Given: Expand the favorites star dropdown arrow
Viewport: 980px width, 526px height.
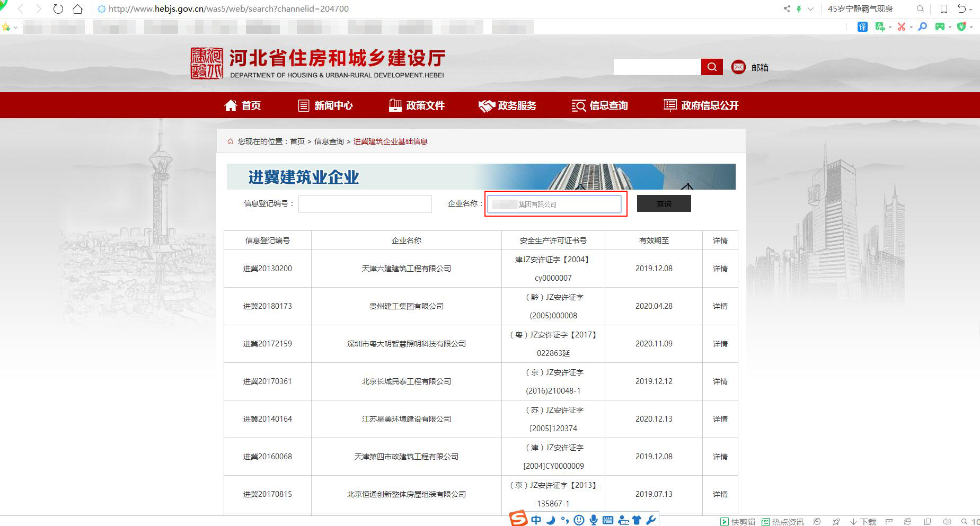Looking at the screenshot, I should [15, 27].
